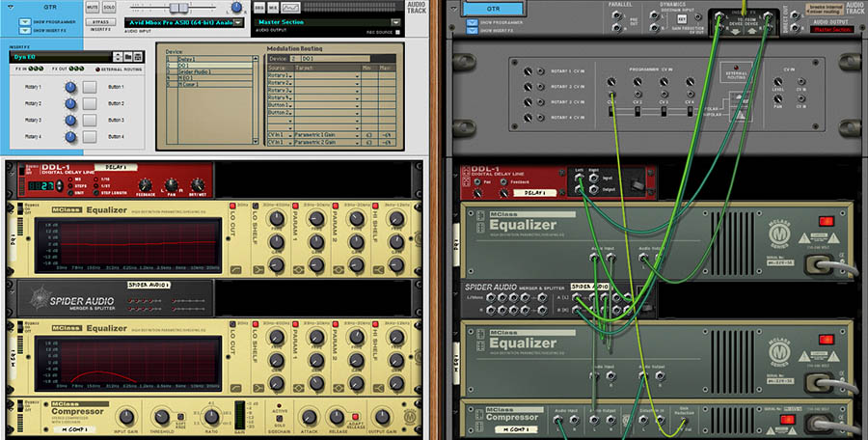Click the device list scroll down arrow
The height and width of the screenshot is (440, 868).
pyautogui.click(x=256, y=141)
